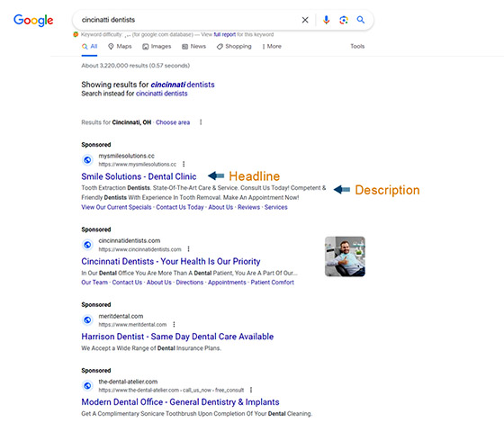Open three-dot menu next to cincinnatidentists.com URL
The image size is (504, 423).
[188, 248]
